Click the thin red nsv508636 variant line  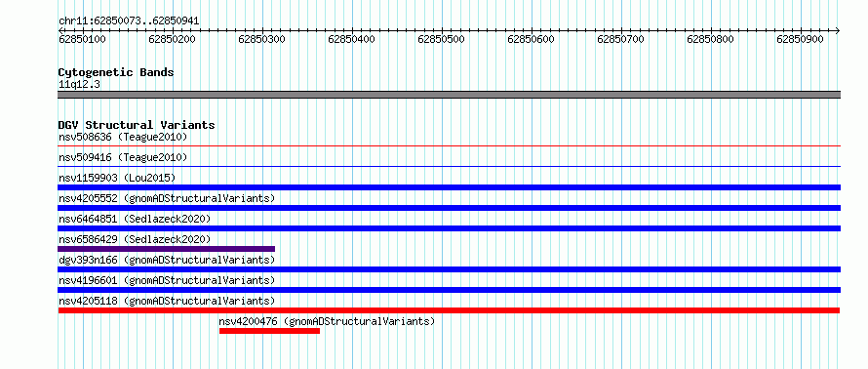(449, 146)
